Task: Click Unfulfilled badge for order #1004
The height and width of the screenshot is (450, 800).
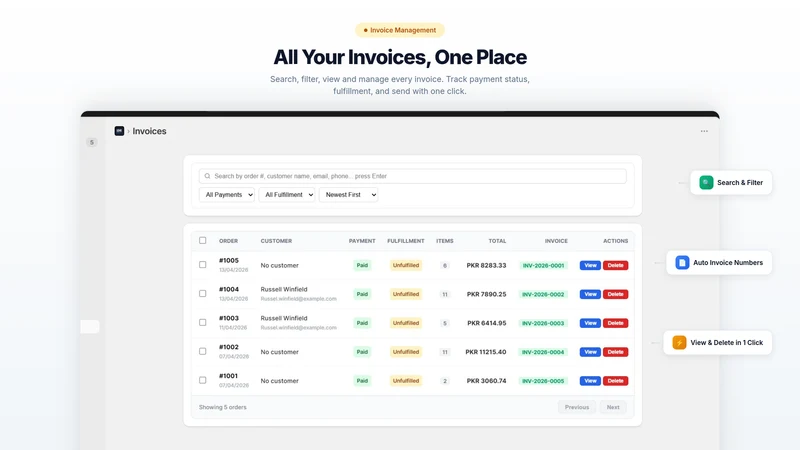Action: 406,294
